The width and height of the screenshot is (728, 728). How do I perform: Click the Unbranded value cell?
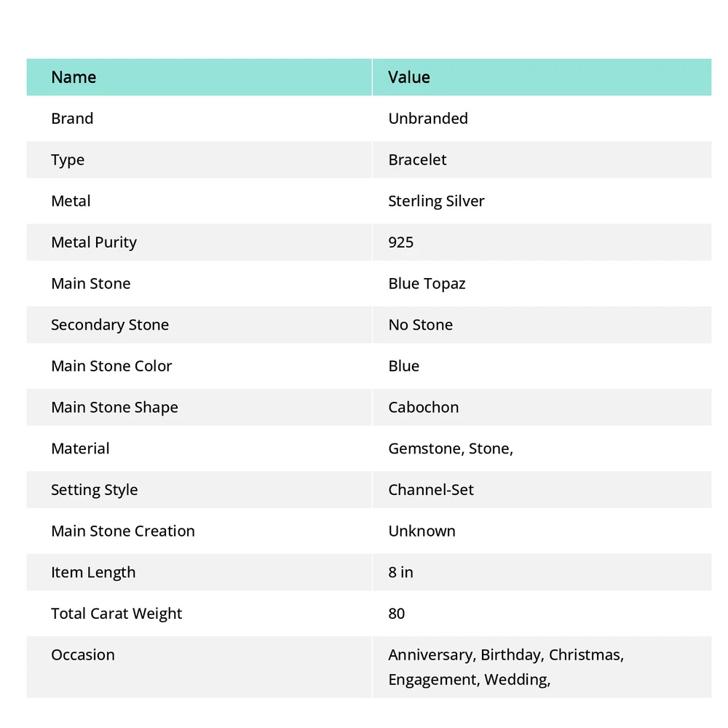[x=427, y=119]
